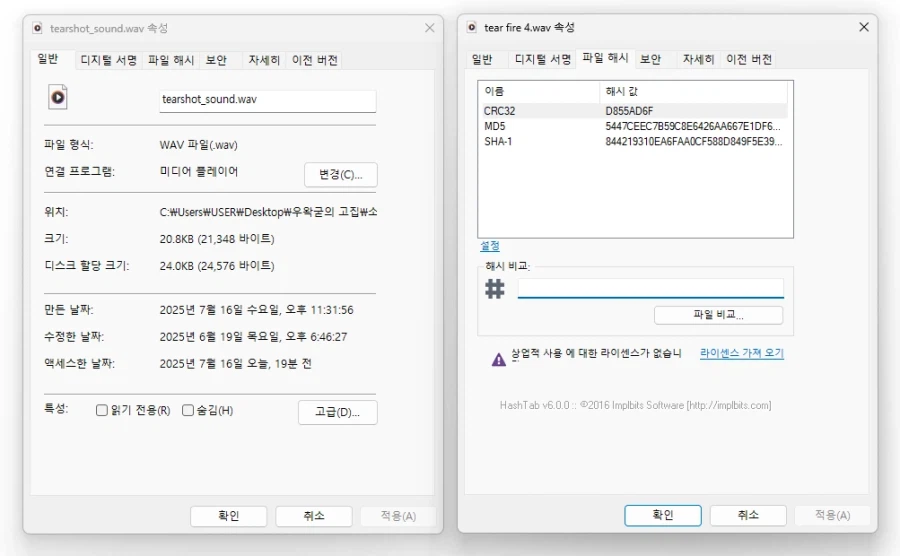Image resolution: width=900 pixels, height=556 pixels.
Task: Click hash value D855AD6F
Action: (629, 111)
